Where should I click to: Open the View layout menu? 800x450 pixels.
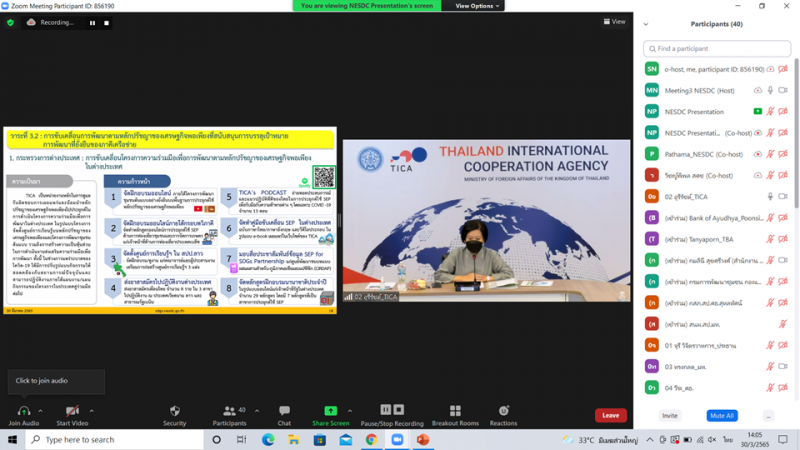tap(614, 21)
